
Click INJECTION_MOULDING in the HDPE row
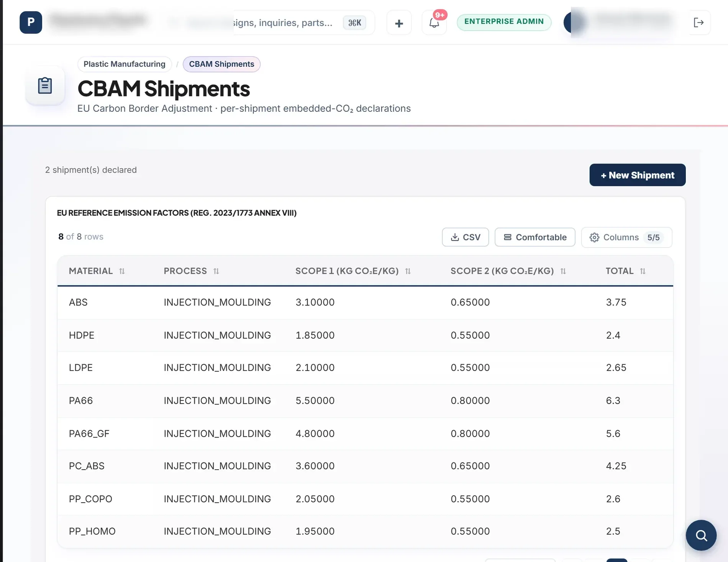(x=217, y=335)
